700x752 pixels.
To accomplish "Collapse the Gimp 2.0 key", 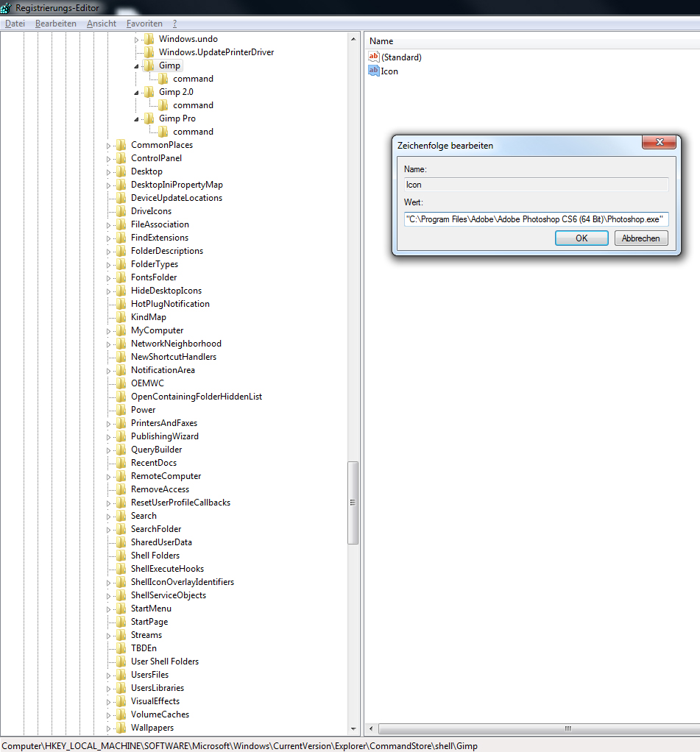I will [x=136, y=93].
